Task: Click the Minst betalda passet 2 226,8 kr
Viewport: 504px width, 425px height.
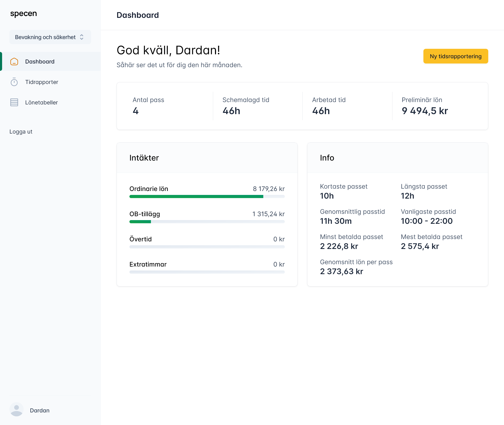Action: (339, 246)
